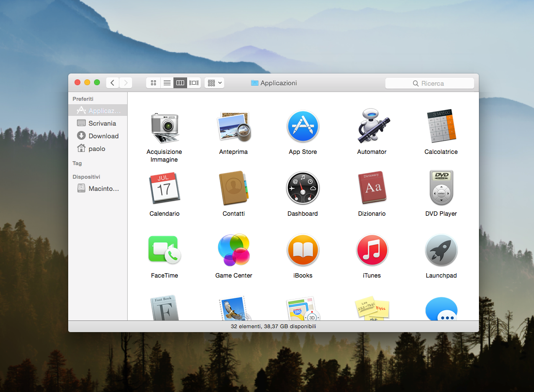
Task: Go back with the left chevron button
Action: point(113,83)
